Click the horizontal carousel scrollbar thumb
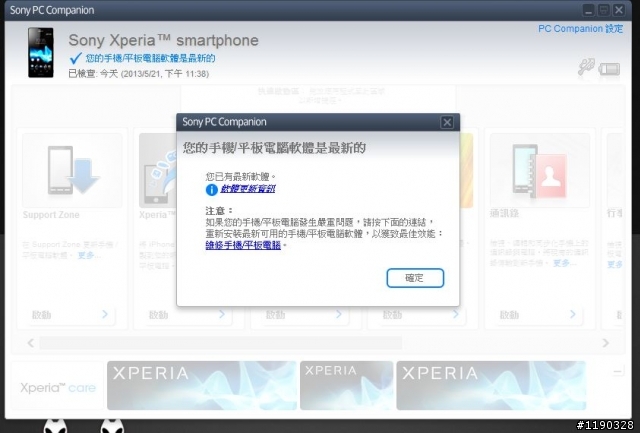The width and height of the screenshot is (640, 433). (220, 343)
